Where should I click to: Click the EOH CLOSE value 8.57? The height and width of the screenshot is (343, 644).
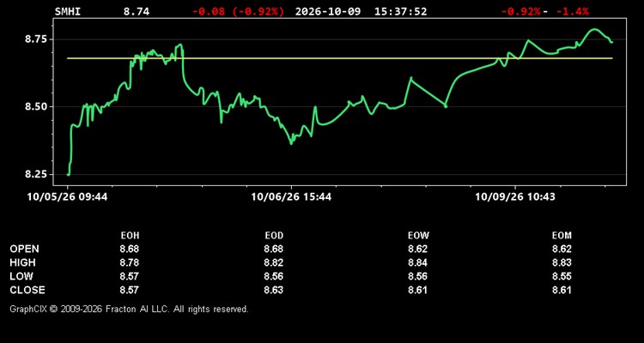(x=130, y=290)
